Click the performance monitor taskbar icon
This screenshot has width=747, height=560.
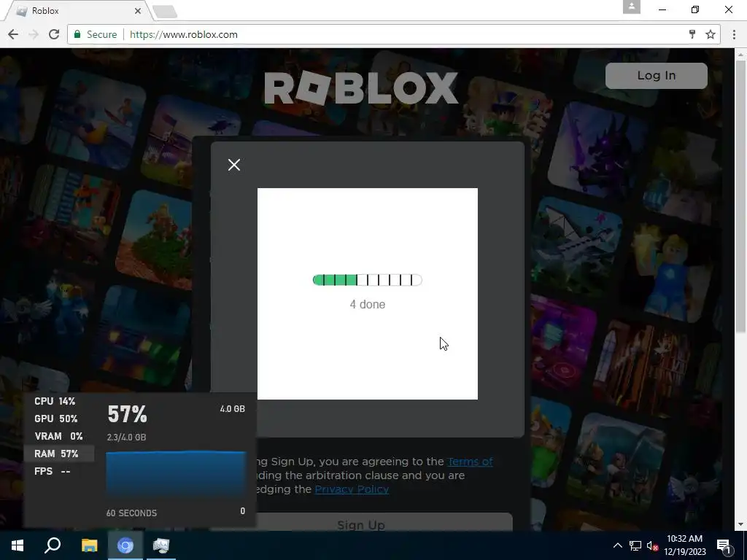pyautogui.click(x=161, y=545)
